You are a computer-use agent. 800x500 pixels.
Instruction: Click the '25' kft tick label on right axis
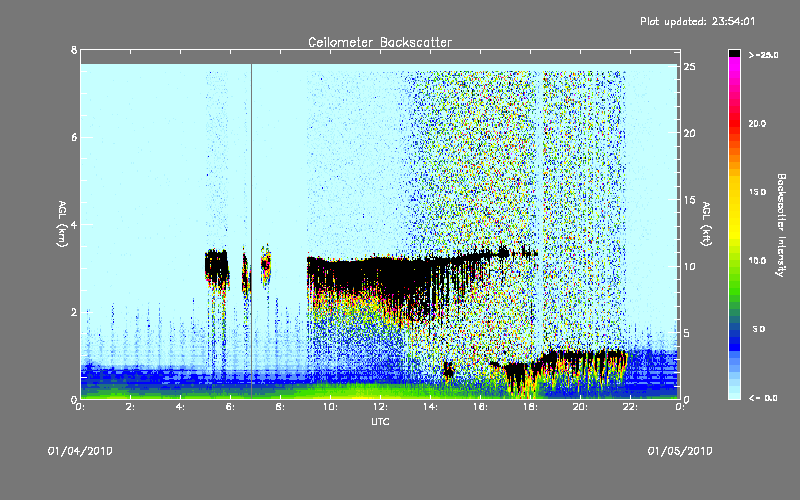[690, 67]
